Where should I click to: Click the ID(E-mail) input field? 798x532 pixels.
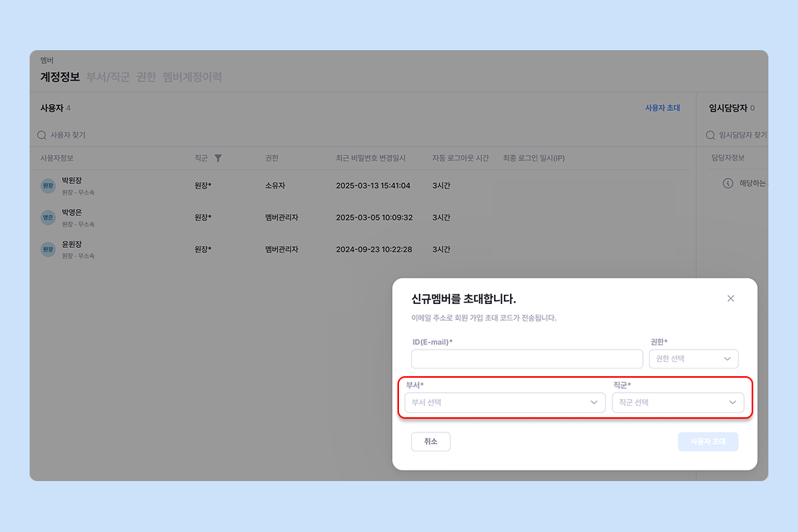point(527,359)
